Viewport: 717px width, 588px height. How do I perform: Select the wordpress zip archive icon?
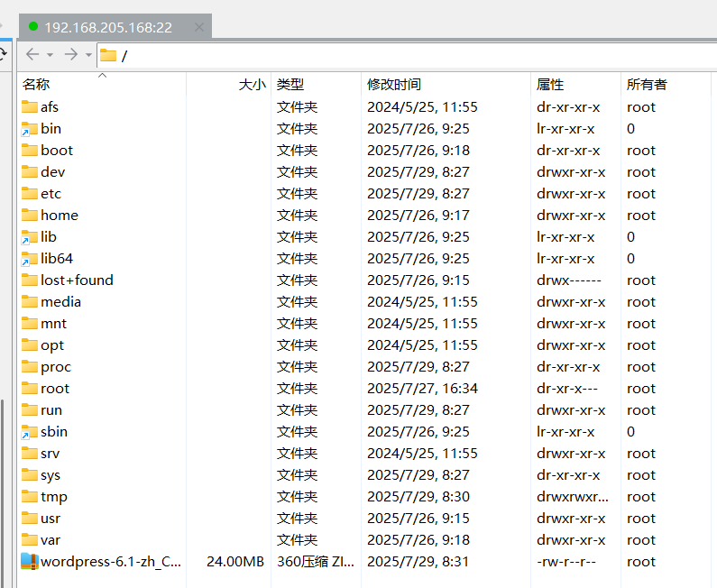[30, 562]
